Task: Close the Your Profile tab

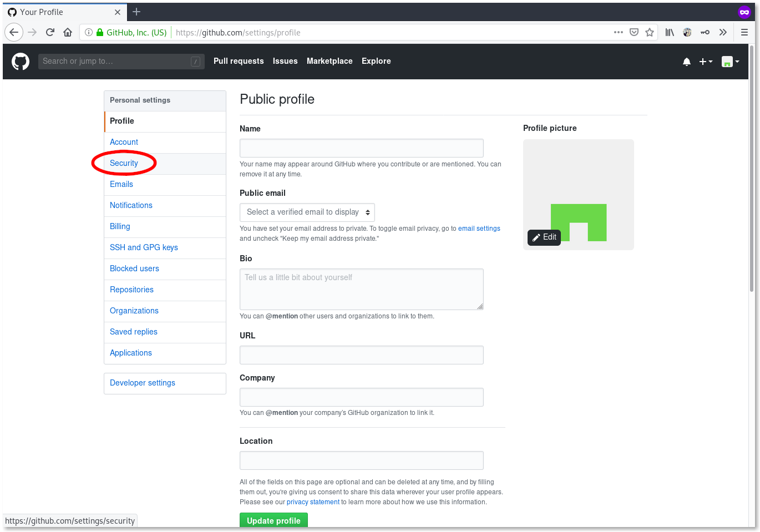Action: 118,12
